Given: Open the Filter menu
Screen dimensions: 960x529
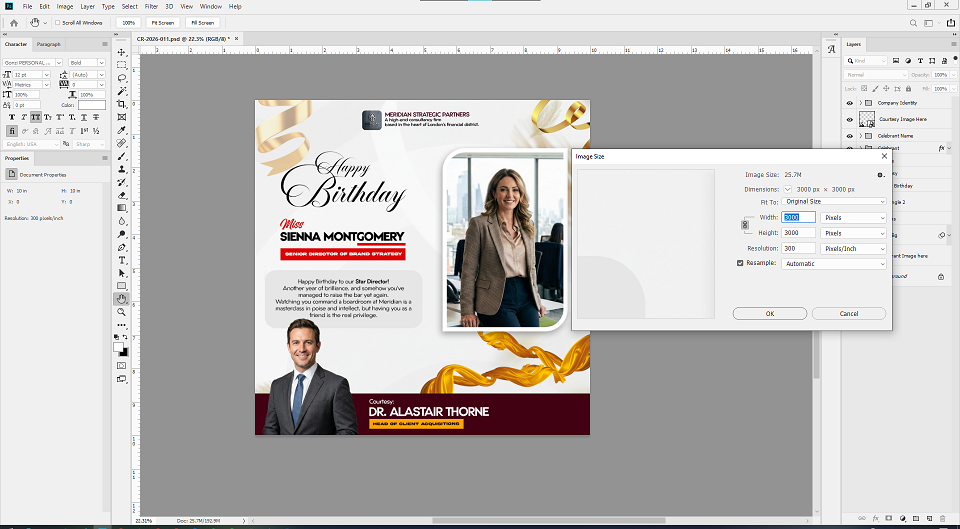Looking at the screenshot, I should tap(151, 6).
